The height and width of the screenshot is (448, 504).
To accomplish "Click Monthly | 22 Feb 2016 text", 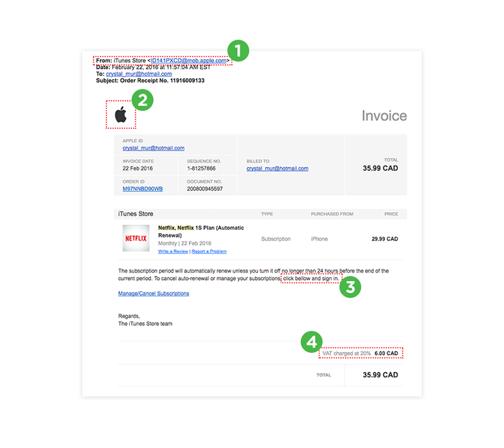I will (x=184, y=243).
